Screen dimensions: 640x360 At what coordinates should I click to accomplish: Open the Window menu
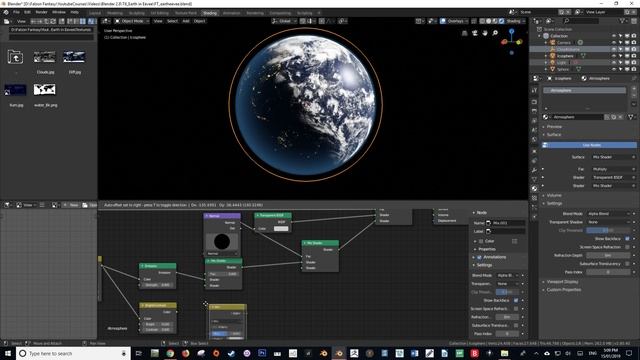pyautogui.click(x=59, y=12)
